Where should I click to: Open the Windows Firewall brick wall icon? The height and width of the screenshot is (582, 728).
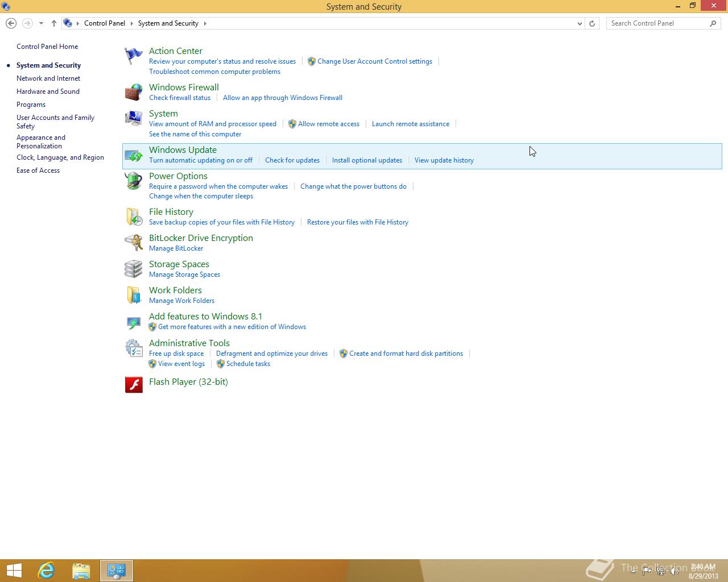coord(134,92)
